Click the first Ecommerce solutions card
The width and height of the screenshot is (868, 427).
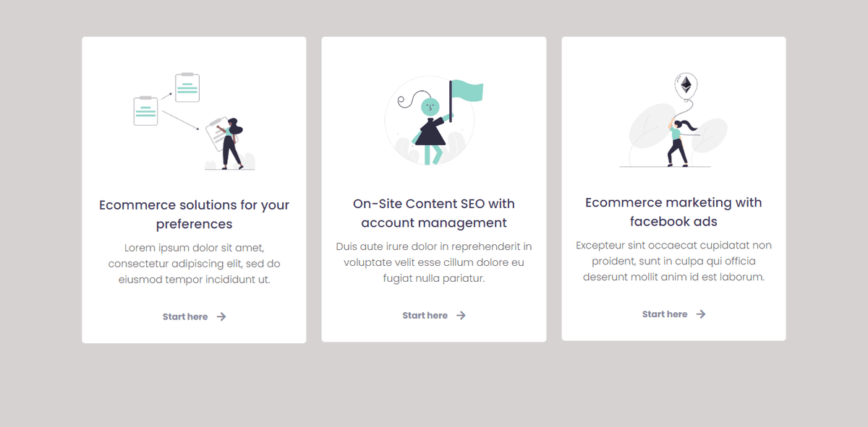[194, 188]
